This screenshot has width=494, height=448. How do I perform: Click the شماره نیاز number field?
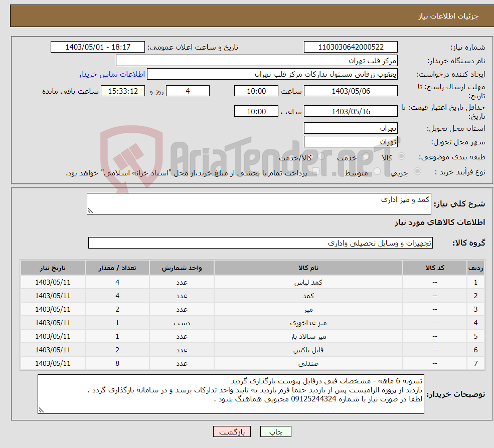[x=351, y=47]
